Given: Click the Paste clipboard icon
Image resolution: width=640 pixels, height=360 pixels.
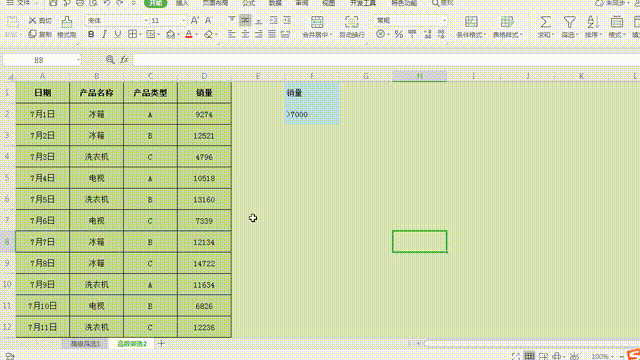Looking at the screenshot, I should click(x=13, y=22).
